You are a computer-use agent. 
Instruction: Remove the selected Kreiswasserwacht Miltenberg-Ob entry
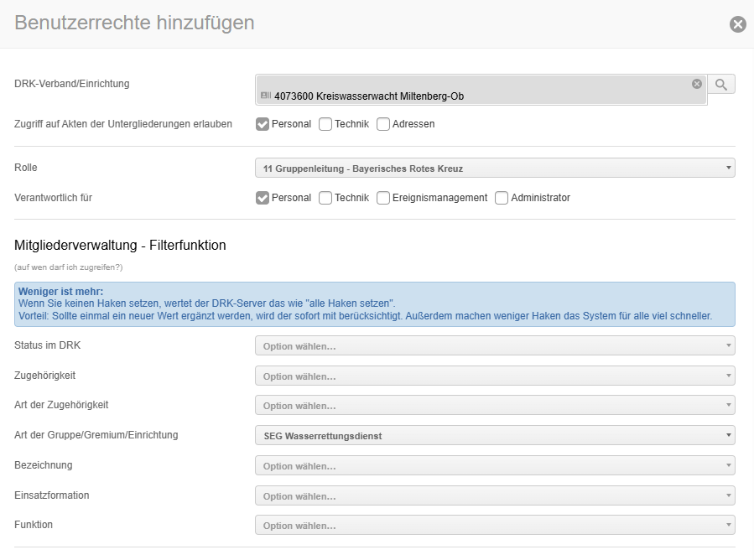point(696,84)
